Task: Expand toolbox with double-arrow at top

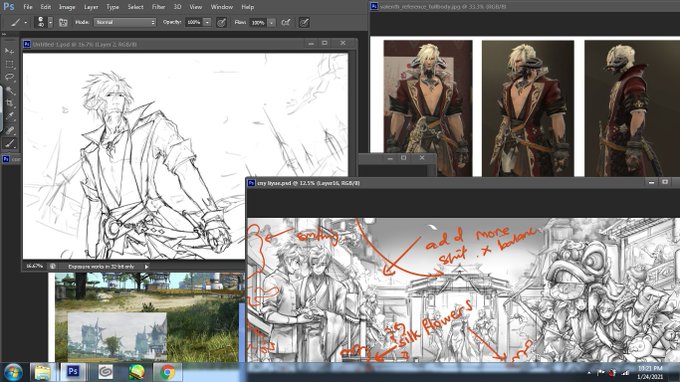Action: pos(4,34)
